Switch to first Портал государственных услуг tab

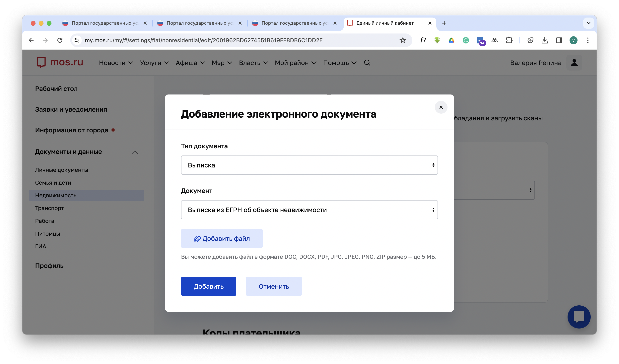(105, 23)
